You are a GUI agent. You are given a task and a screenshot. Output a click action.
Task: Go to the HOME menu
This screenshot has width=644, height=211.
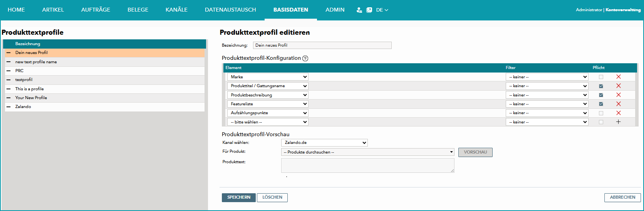coord(16,10)
